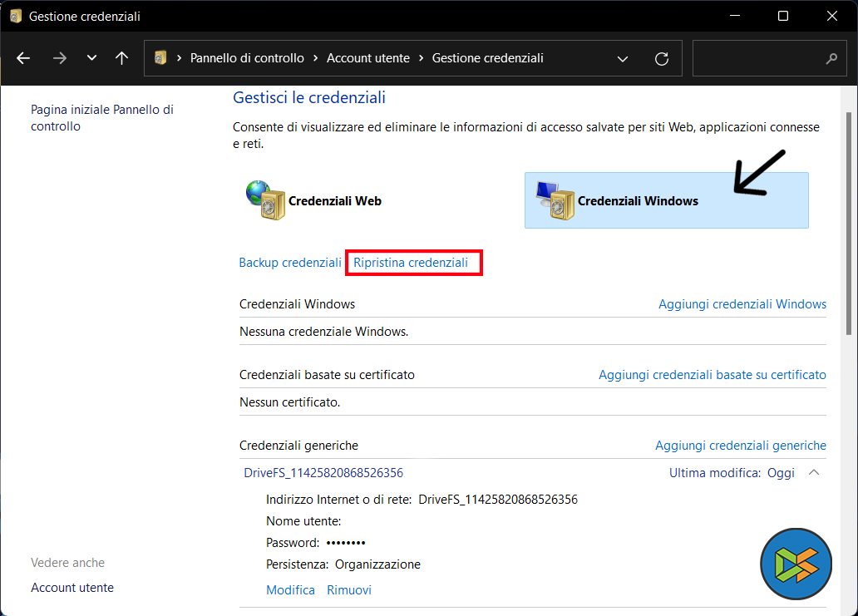The height and width of the screenshot is (616, 858).
Task: Click Rimuovi for DriveFS credential
Action: pos(348,590)
